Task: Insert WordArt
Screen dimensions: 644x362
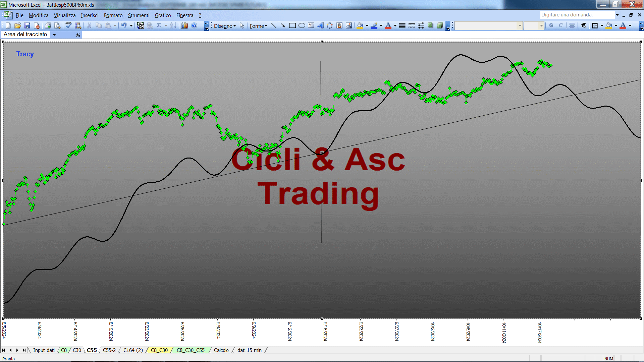Action: [321, 25]
